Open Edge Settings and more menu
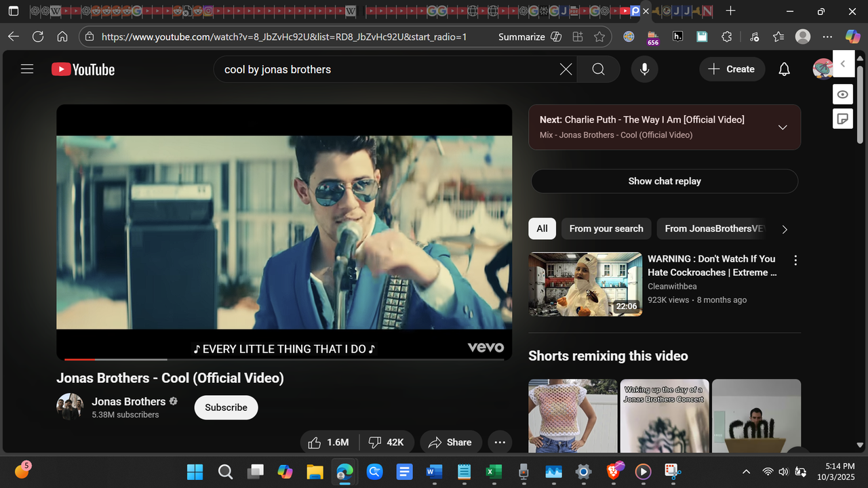The image size is (868, 488). (827, 37)
